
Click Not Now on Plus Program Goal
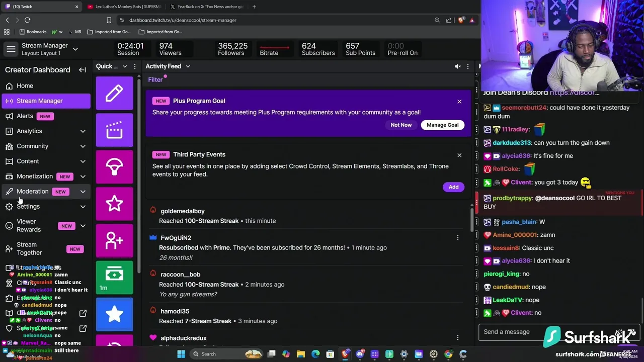[401, 125]
